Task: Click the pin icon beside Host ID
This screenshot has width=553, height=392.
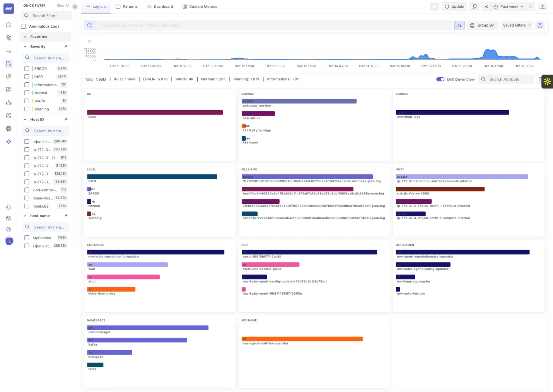Action: coord(66,119)
